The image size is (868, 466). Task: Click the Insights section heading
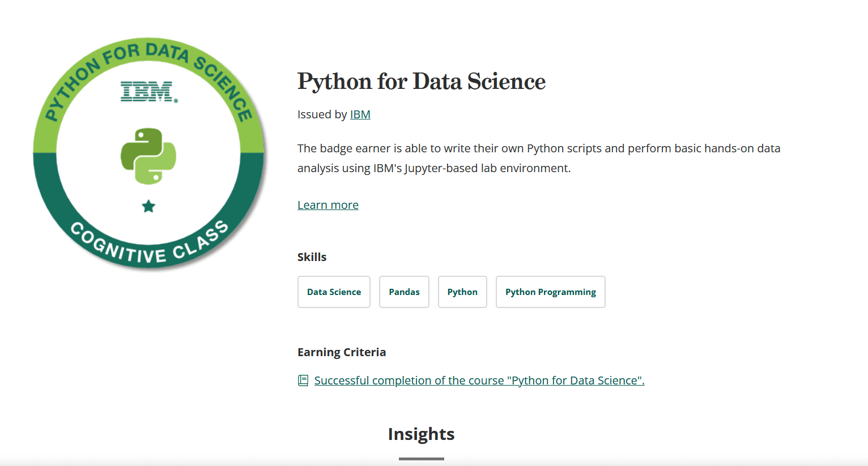point(421,434)
